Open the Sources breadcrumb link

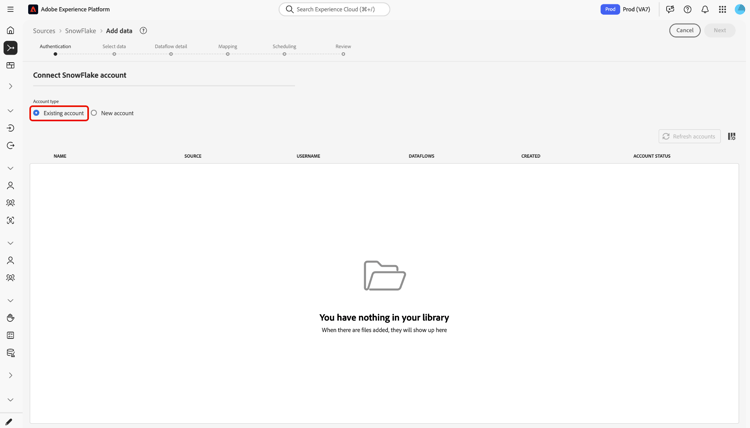(x=44, y=31)
